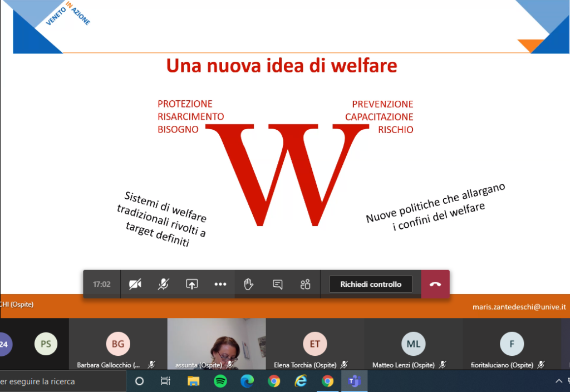Open Spotify from the taskbar
This screenshot has width=570, height=392.
tap(220, 381)
